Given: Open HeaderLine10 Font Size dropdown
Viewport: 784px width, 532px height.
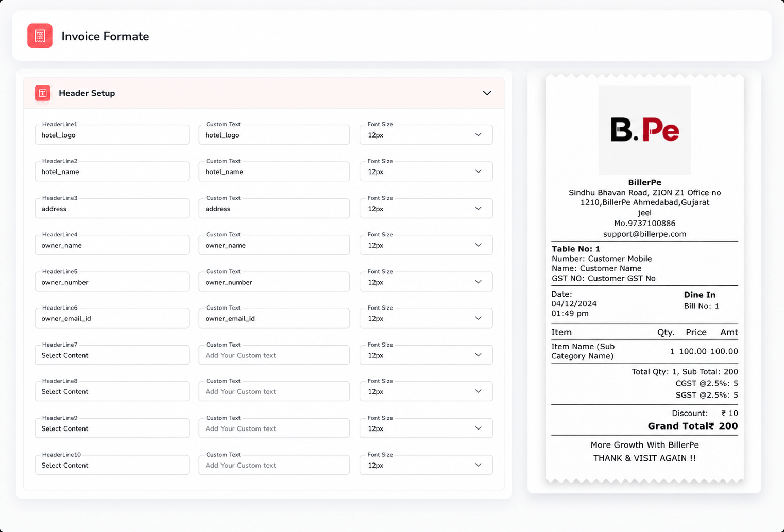Looking at the screenshot, I should coord(426,465).
